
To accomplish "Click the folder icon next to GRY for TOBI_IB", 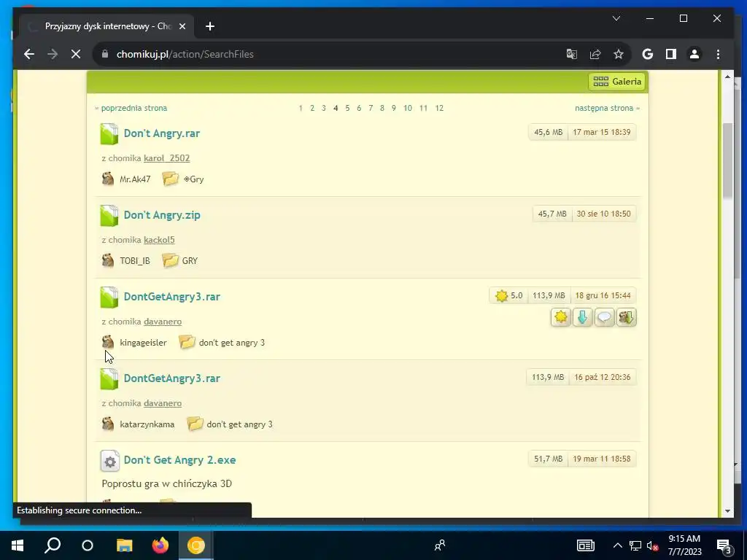I will point(170,260).
